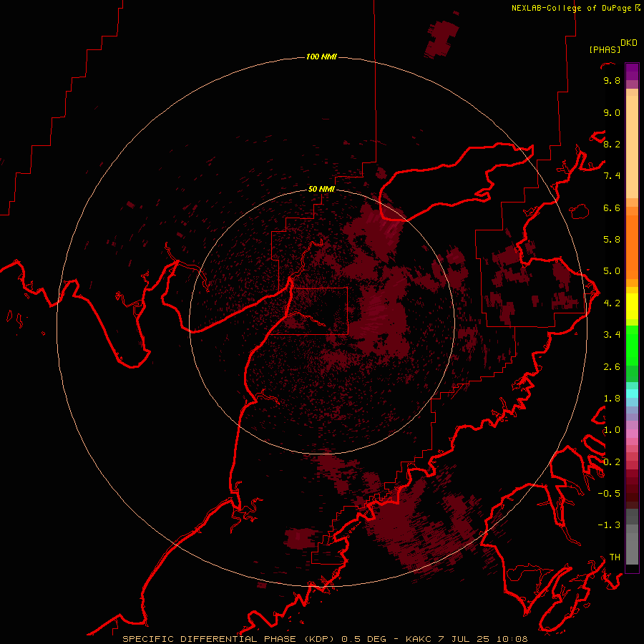Click the 3.4 scale value
Screen dimensions: 644x644
(x=612, y=335)
